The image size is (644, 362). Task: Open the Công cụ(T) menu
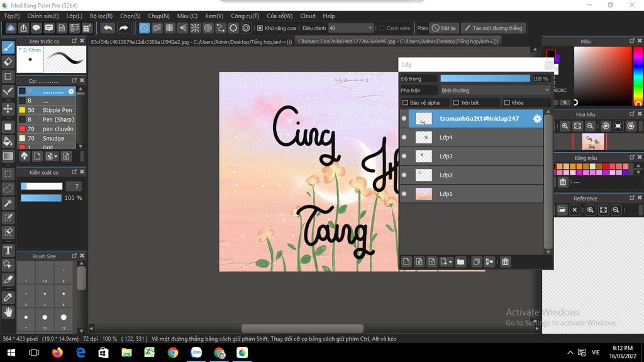pyautogui.click(x=245, y=16)
